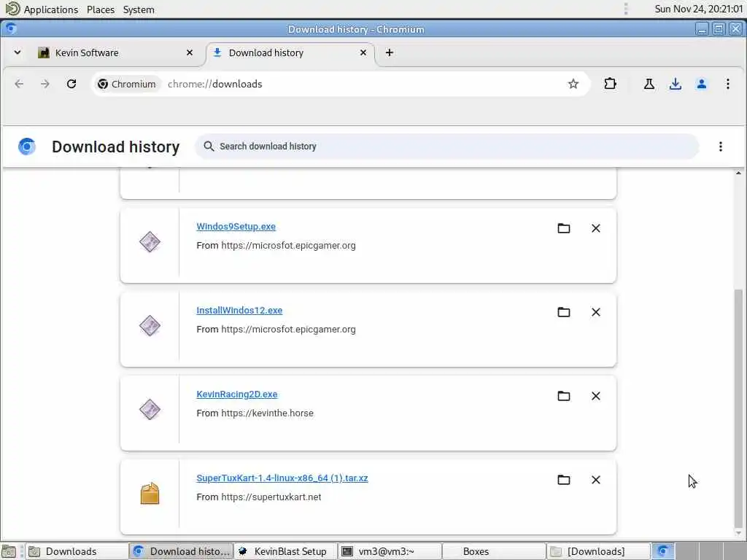Viewport: 747px width, 560px height.
Task: Switch to KevinBlast Setup taskbar window
Action: point(285,551)
